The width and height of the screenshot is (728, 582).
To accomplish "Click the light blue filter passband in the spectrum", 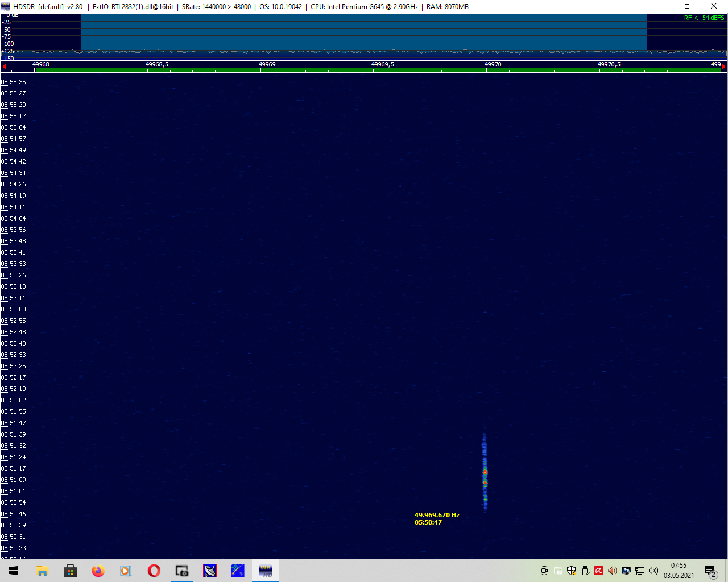I will click(363, 33).
